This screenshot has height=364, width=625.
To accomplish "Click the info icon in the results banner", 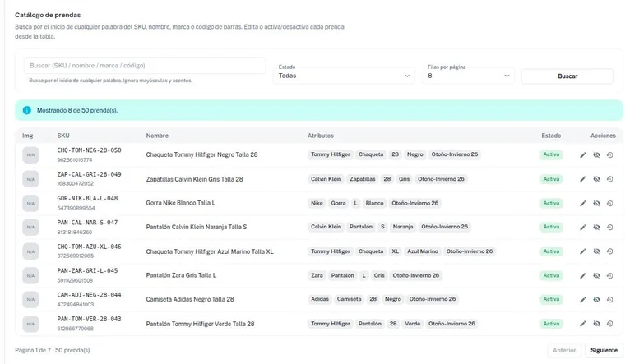I will [26, 110].
